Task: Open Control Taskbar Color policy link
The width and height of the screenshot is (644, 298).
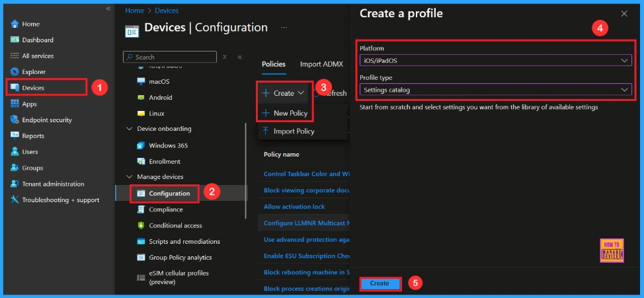Action: click(307, 174)
